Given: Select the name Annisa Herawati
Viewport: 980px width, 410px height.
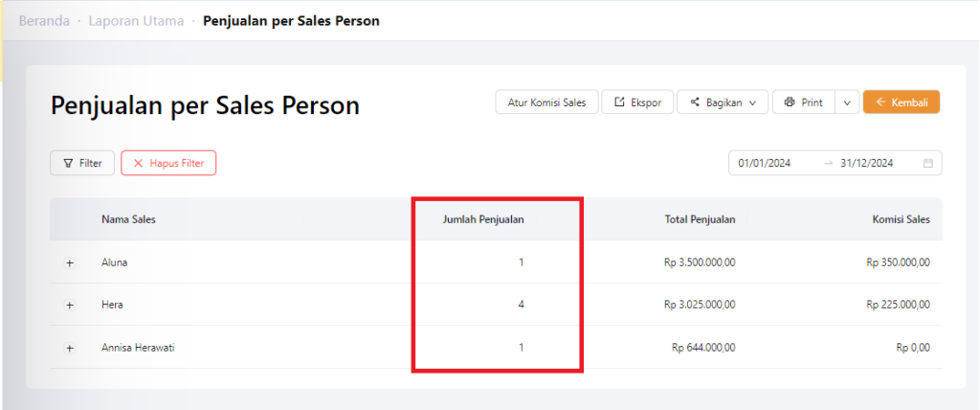Looking at the screenshot, I should tap(138, 348).
